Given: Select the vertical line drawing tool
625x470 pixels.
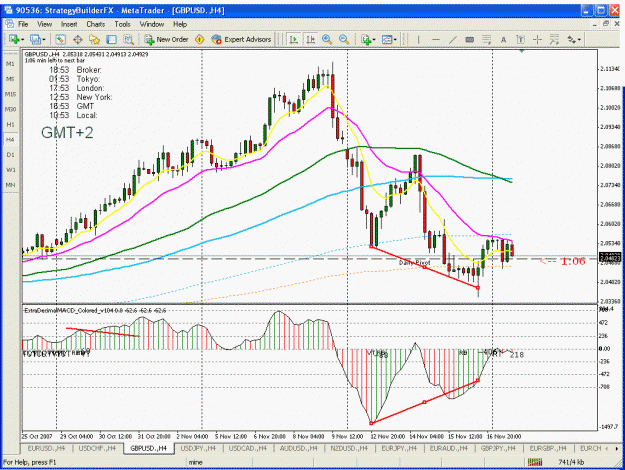Looking at the screenshot, I should pos(419,39).
